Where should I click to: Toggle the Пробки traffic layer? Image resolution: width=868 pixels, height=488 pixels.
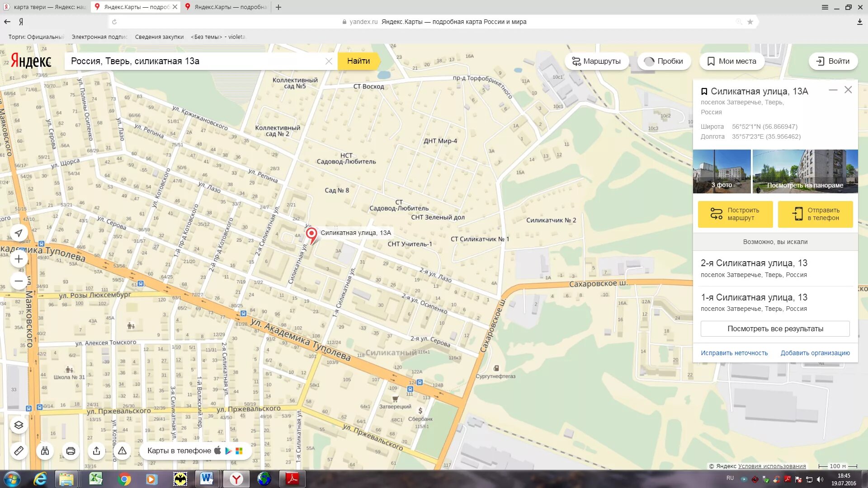pyautogui.click(x=664, y=61)
